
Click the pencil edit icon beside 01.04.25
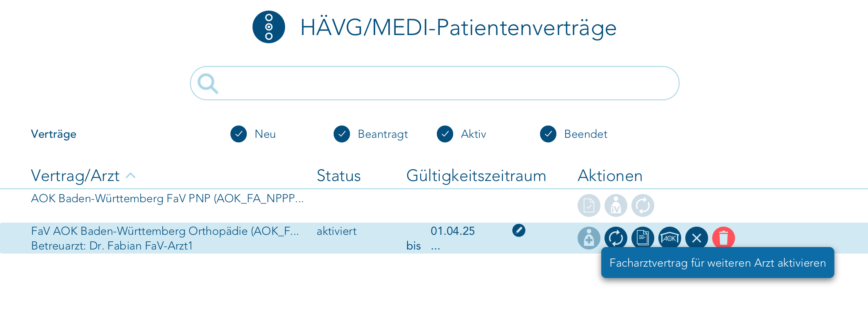coord(518,230)
